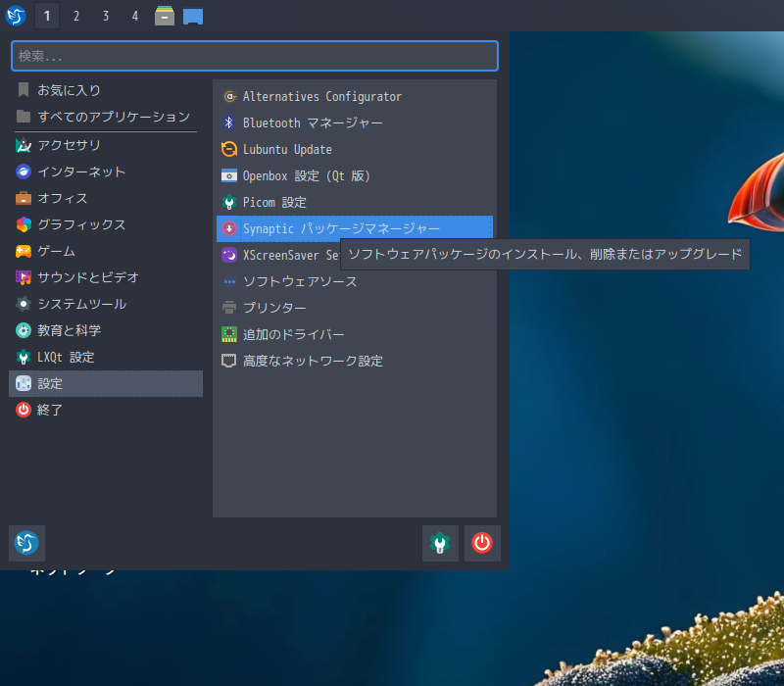Open the settings wrench button at menu bottom
Viewport: 784px width, 686px height.
440,543
